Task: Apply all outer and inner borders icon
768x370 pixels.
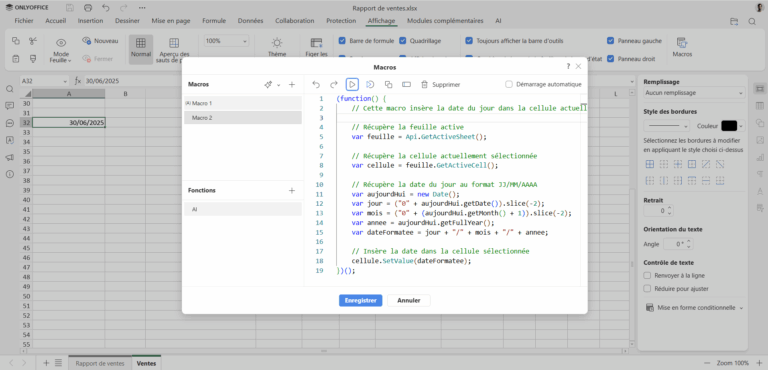Action: [649, 164]
